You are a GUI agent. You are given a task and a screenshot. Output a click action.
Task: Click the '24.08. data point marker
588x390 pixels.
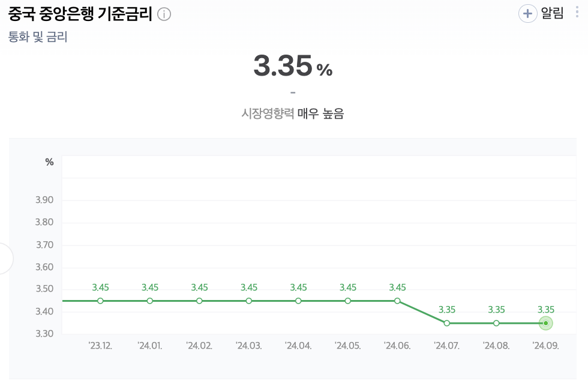(x=496, y=323)
